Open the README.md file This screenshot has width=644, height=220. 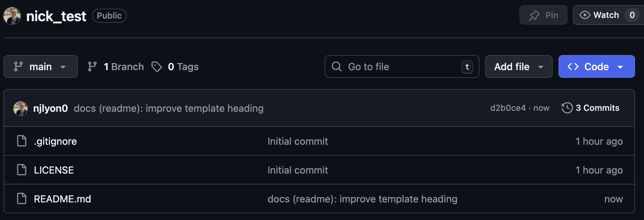[x=62, y=199]
